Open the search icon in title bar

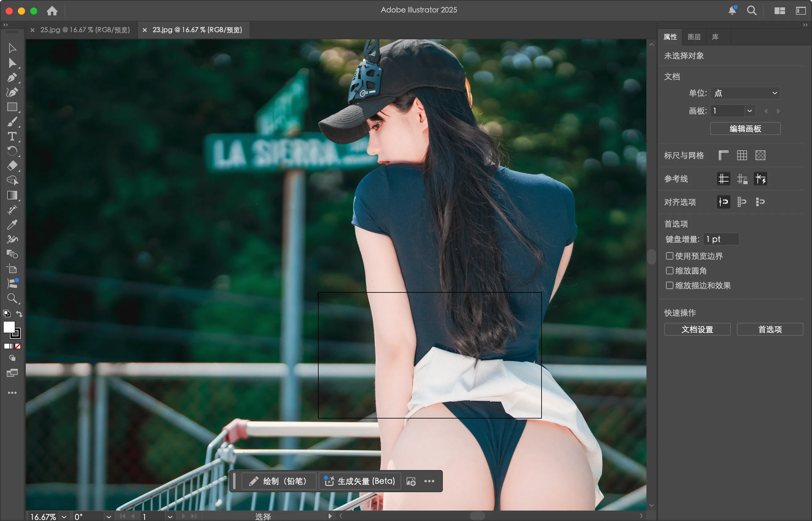[x=752, y=10]
